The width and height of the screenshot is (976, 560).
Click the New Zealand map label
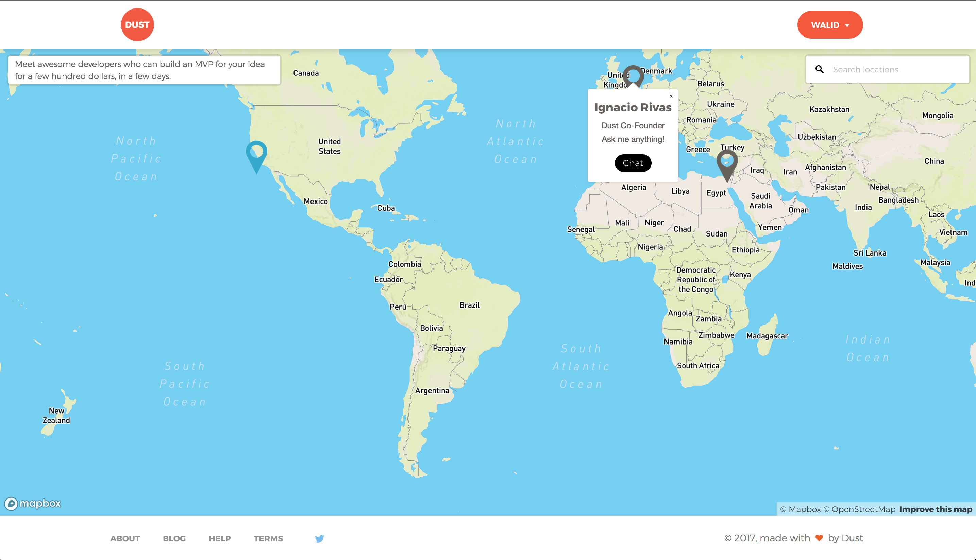click(56, 415)
